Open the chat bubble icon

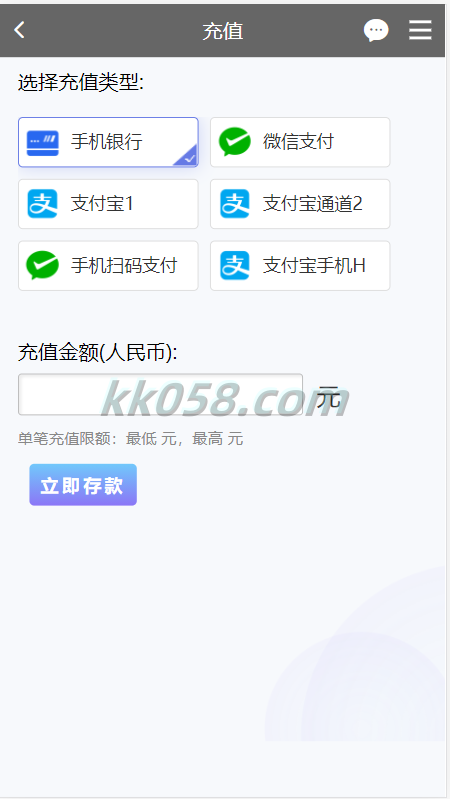tap(376, 31)
